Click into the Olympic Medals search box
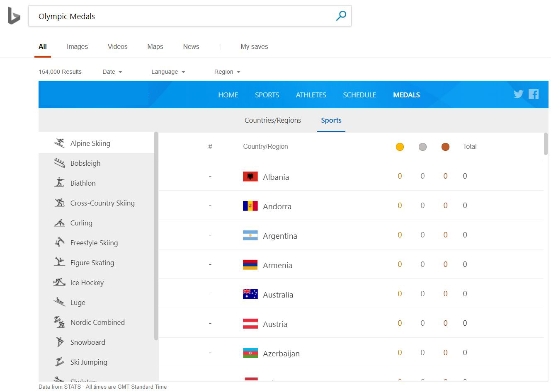The width and height of the screenshot is (551, 392). click(x=182, y=16)
